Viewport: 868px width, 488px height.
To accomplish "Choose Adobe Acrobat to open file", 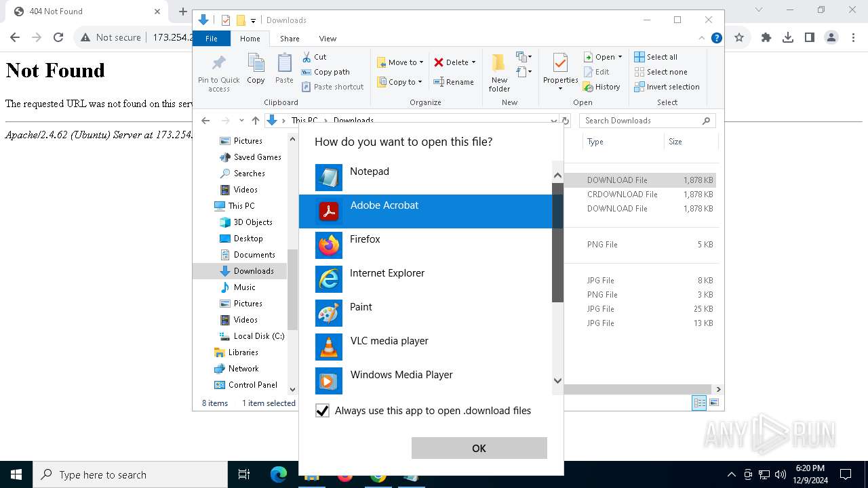I will [x=425, y=211].
